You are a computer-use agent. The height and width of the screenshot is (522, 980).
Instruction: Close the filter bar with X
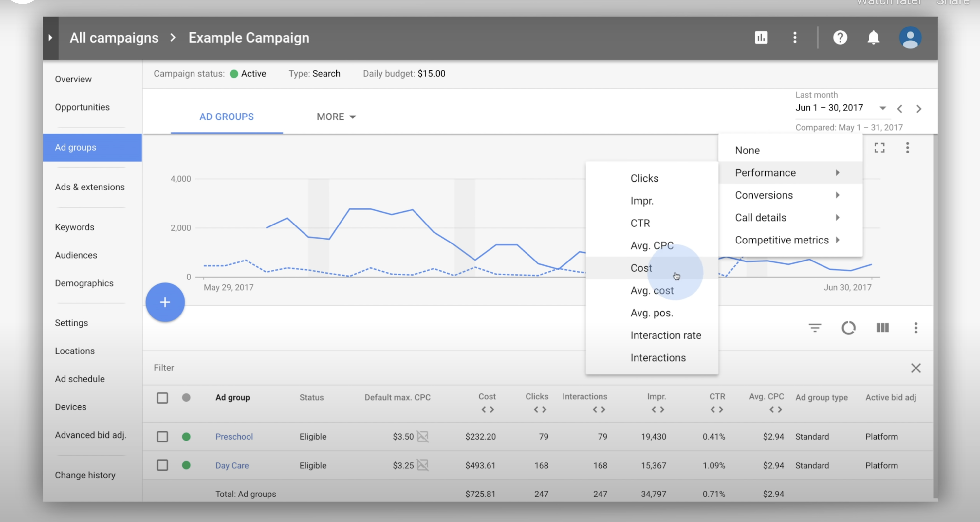coord(916,368)
